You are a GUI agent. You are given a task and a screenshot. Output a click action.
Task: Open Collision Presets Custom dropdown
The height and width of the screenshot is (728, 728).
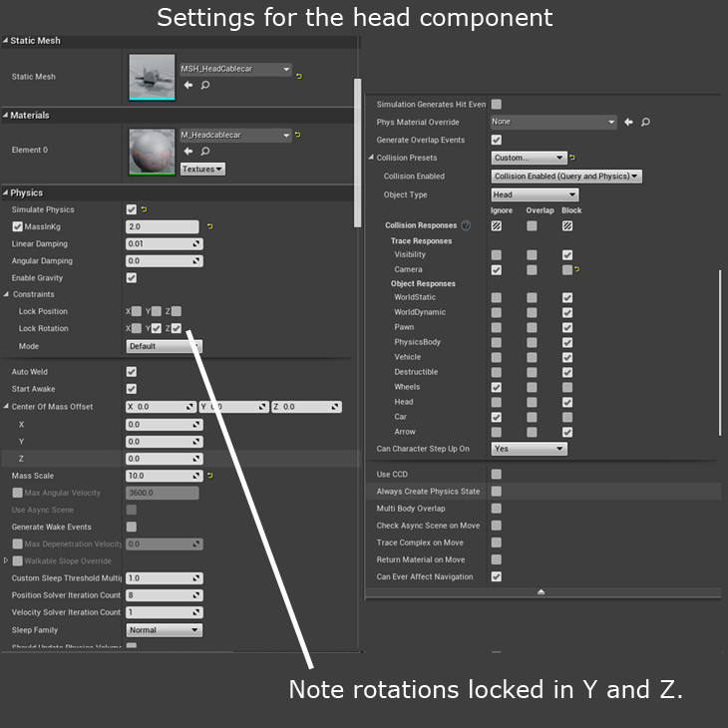click(530, 158)
